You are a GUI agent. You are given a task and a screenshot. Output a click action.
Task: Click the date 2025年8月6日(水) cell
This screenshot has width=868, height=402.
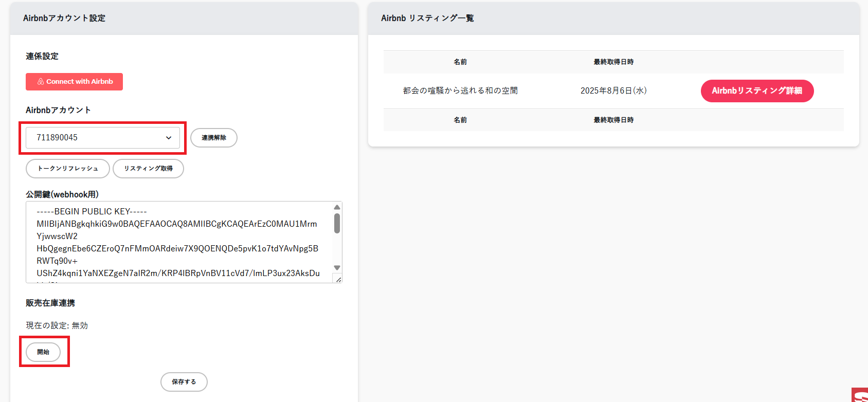pos(613,91)
